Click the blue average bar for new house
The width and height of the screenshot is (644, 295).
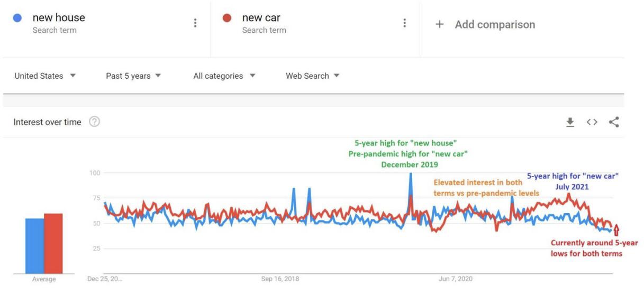35,246
